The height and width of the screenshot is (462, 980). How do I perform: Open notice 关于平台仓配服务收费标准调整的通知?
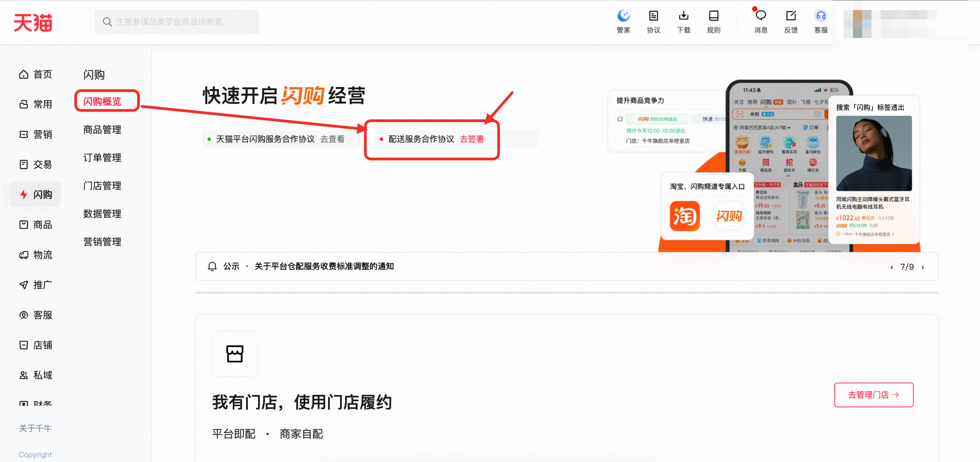click(324, 266)
